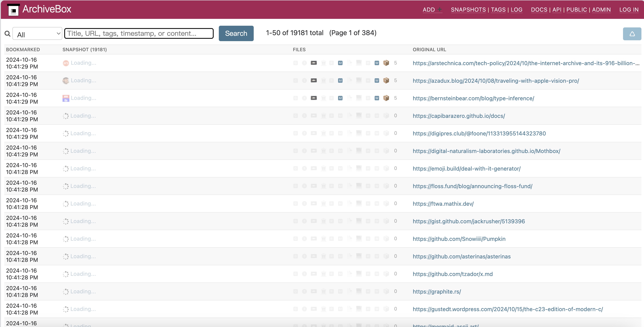Click the singlefile (1) icon in arstechnica.com row
Image resolution: width=644 pixels, height=327 pixels.
[x=304, y=63]
